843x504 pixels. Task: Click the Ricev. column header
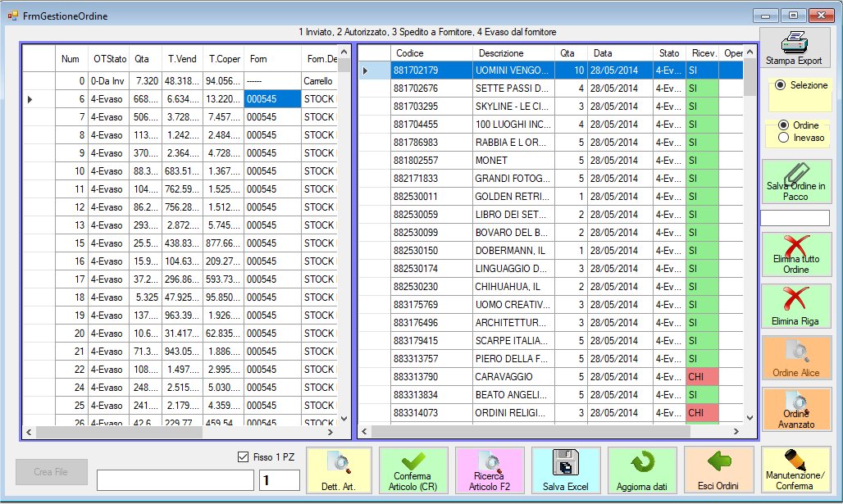pos(702,52)
